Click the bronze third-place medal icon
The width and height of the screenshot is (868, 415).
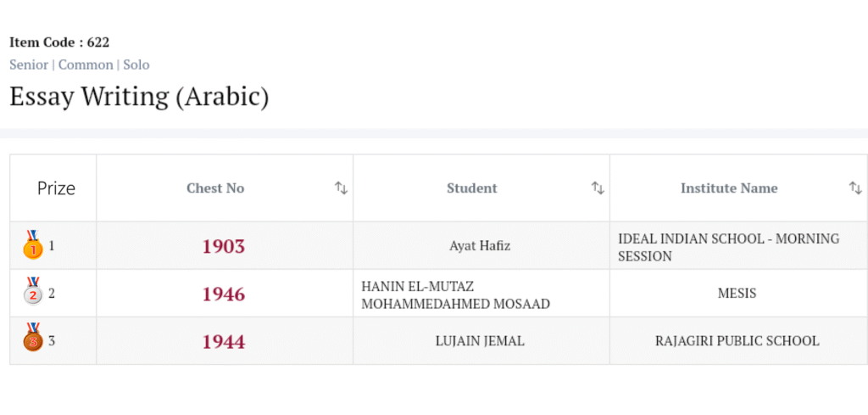tap(32, 339)
